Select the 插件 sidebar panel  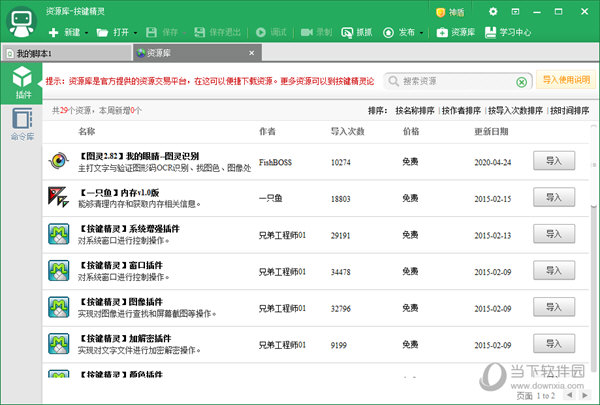[x=22, y=83]
